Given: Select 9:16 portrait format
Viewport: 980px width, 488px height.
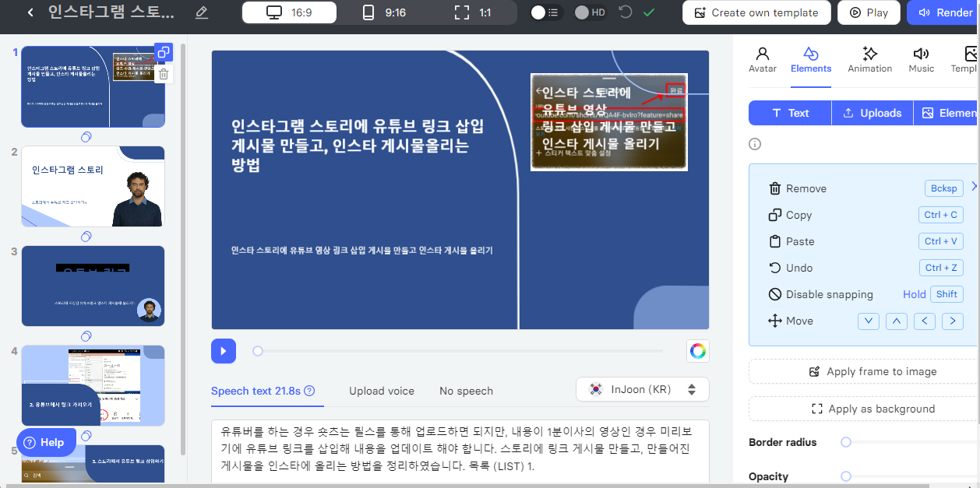Looking at the screenshot, I should point(385,12).
